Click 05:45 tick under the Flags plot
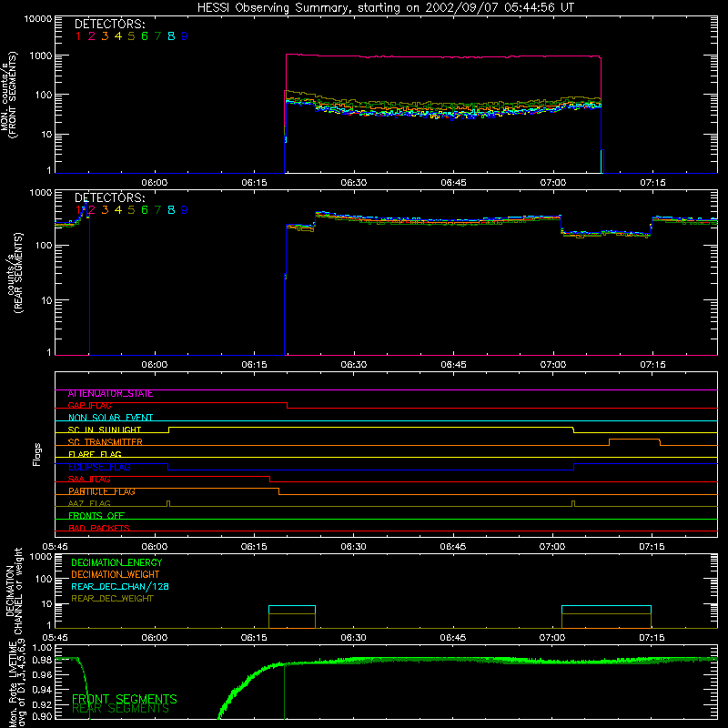Image resolution: width=728 pixels, height=728 pixels. 55,547
